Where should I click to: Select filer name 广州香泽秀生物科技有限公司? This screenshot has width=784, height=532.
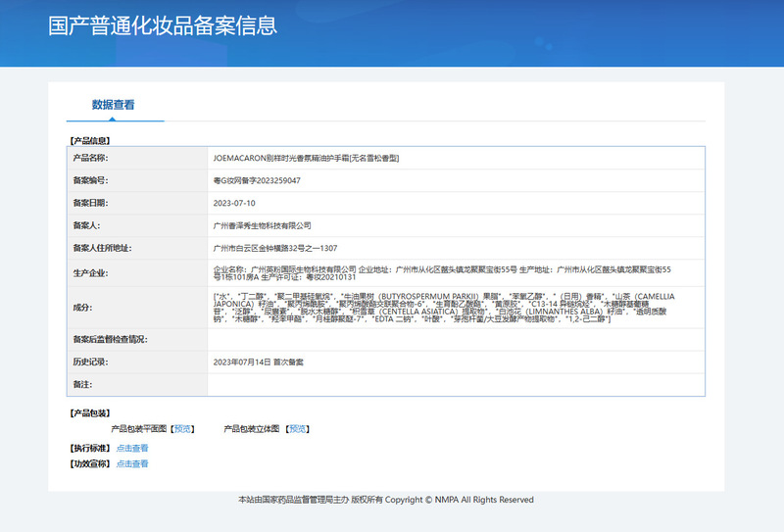(262, 225)
